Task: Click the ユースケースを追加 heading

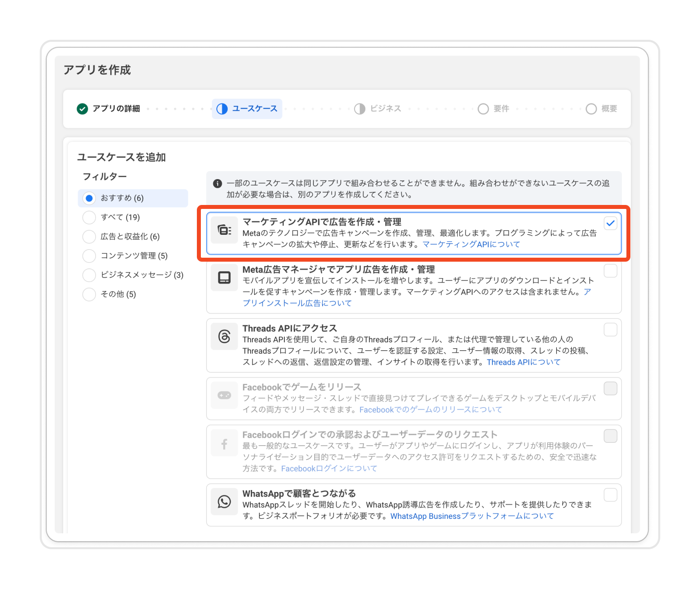Action: point(121,157)
